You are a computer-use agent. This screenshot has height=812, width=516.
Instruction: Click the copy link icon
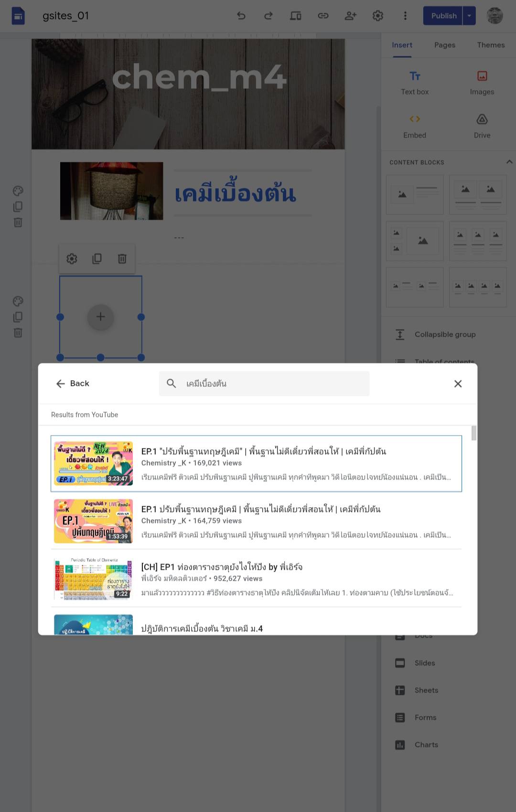pos(323,16)
